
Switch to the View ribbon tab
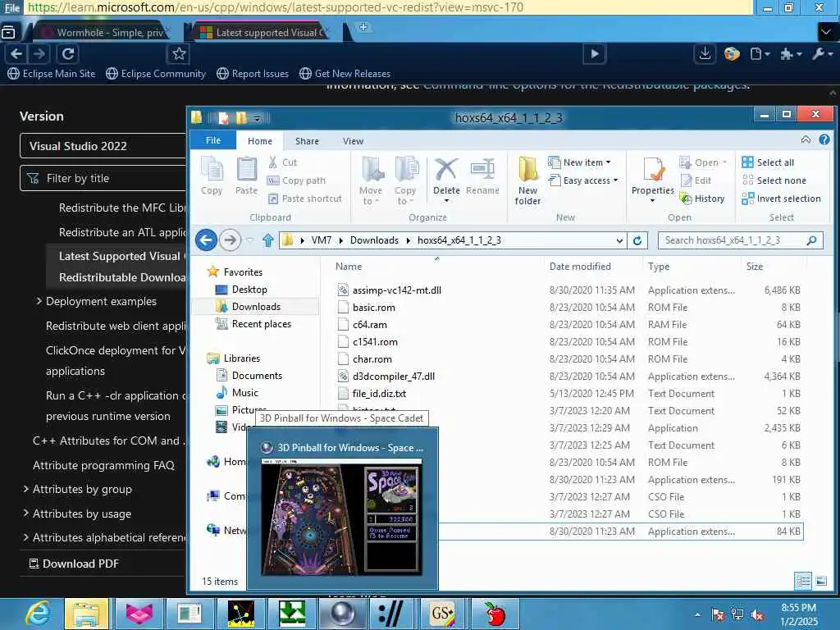pyautogui.click(x=353, y=141)
